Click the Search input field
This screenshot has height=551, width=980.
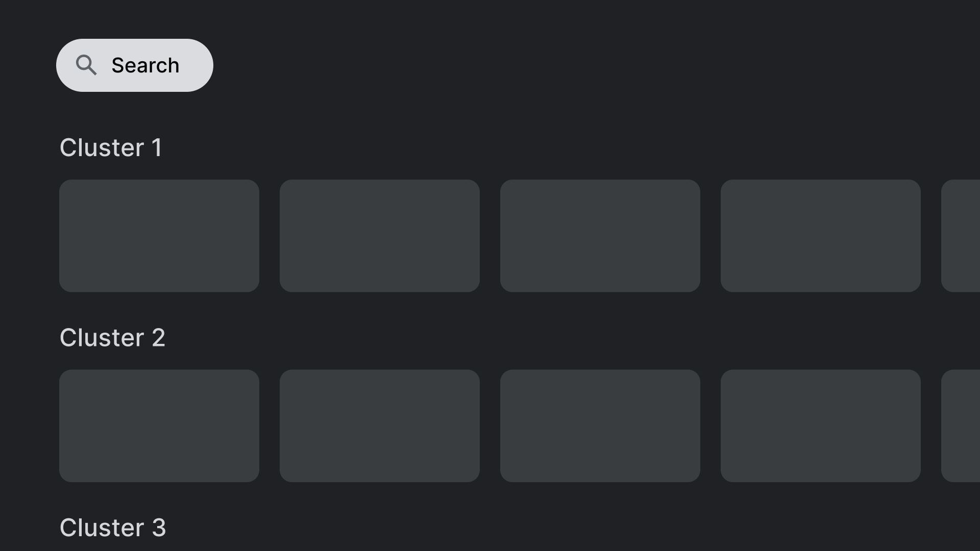click(x=135, y=65)
